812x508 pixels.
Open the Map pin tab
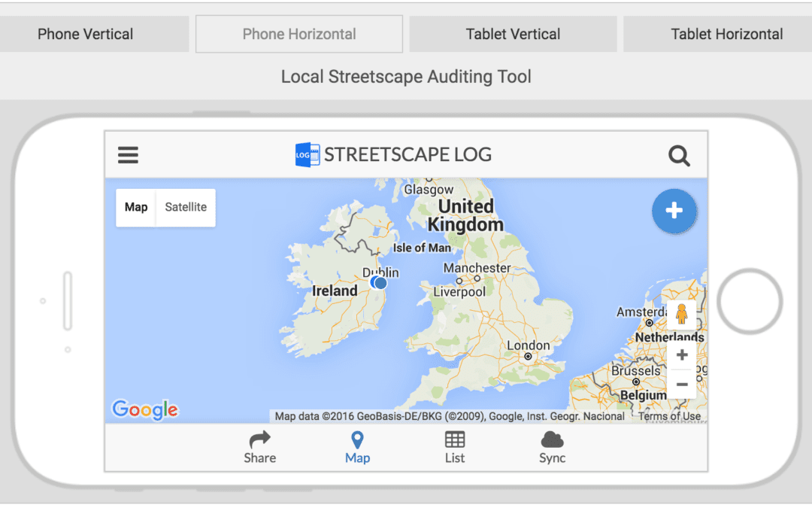[x=357, y=447]
